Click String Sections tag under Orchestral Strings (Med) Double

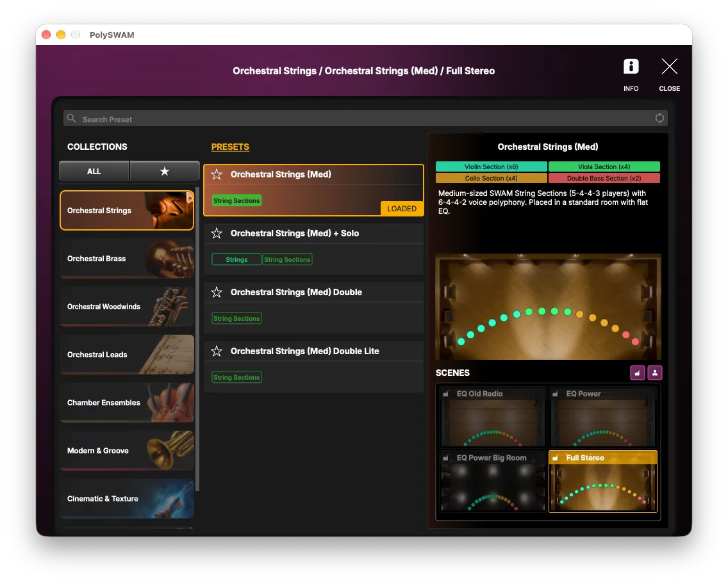click(x=236, y=318)
